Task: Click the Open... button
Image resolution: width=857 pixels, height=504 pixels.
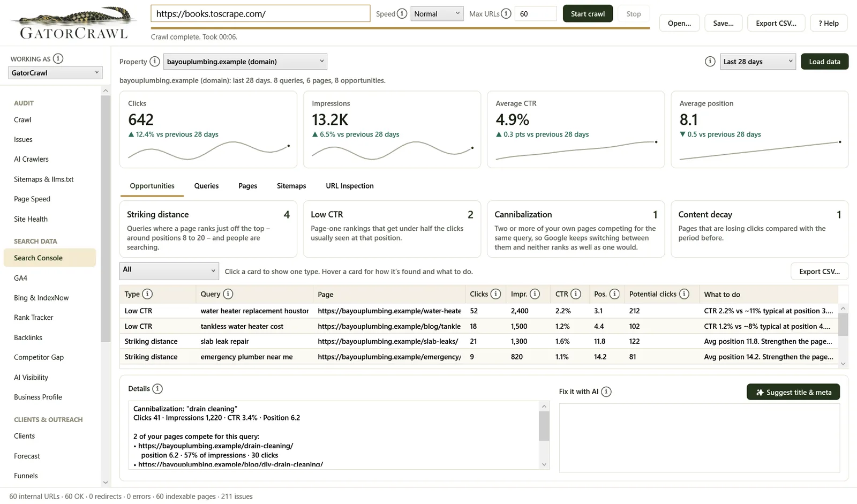Action: pyautogui.click(x=679, y=23)
